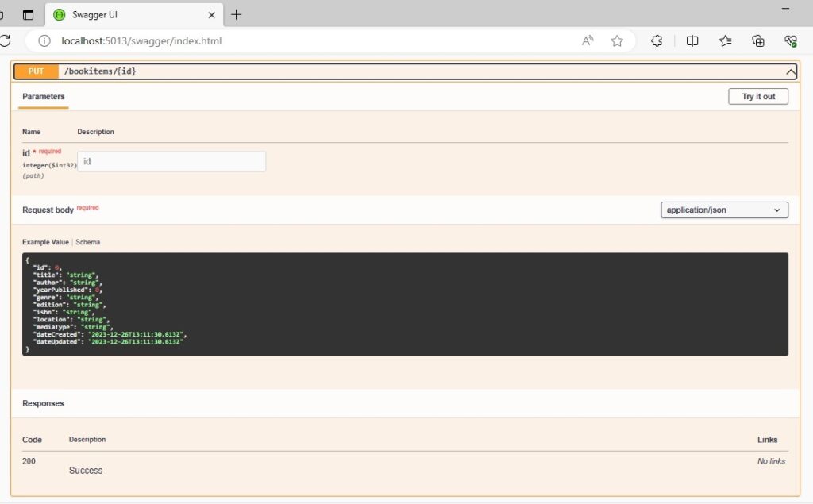Click the /bookitems/{id} path text
The width and height of the screenshot is (813, 504).
point(100,71)
